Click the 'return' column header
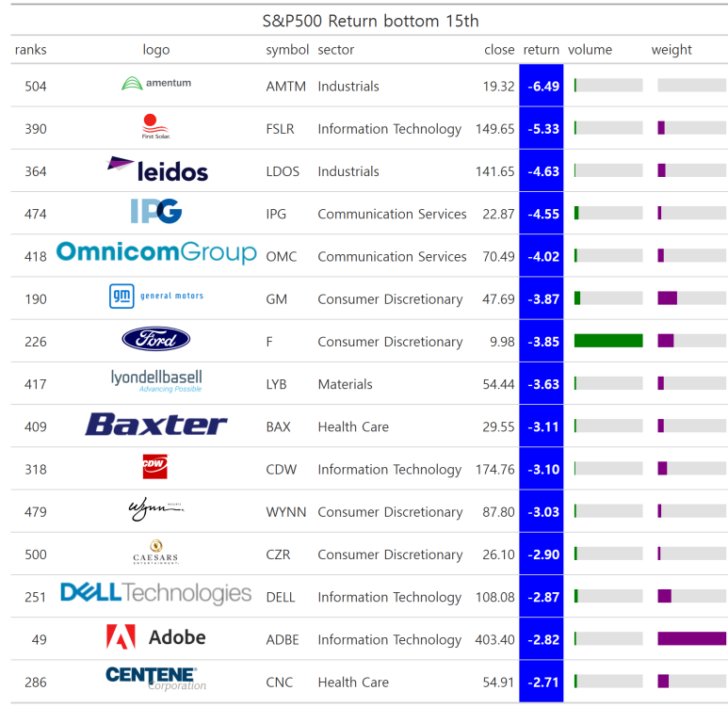Viewport: 728px width, 707px height. (541, 50)
